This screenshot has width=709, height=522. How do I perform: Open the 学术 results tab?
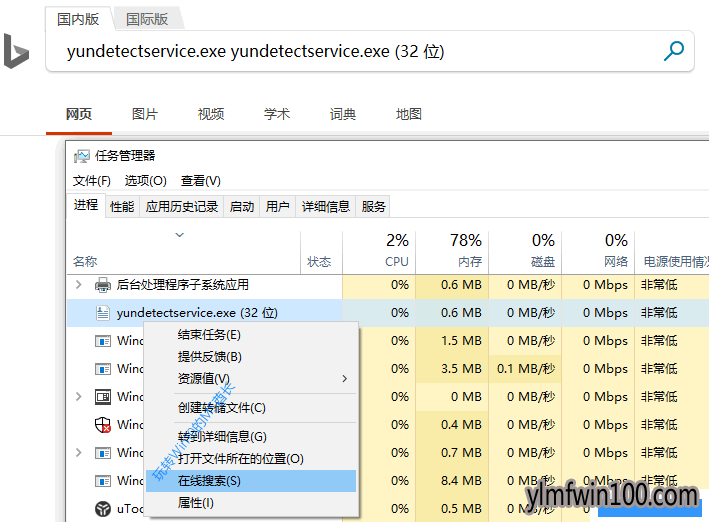[277, 114]
